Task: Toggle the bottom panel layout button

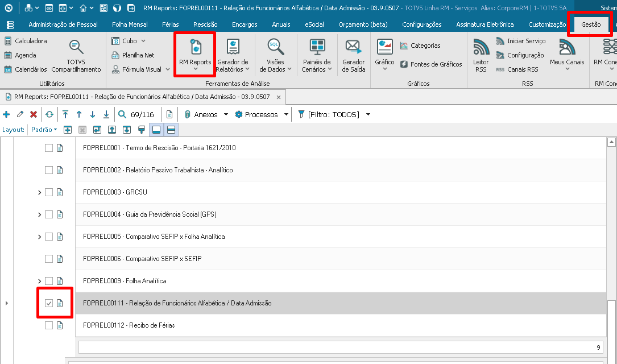Action: [x=156, y=130]
